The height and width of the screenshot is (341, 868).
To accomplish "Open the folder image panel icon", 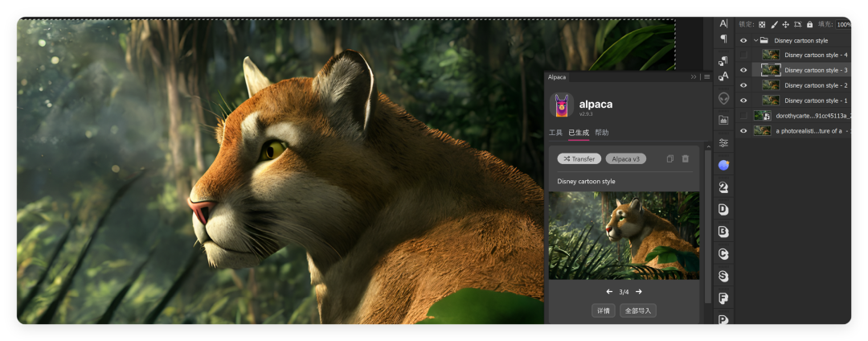I will 723,120.
